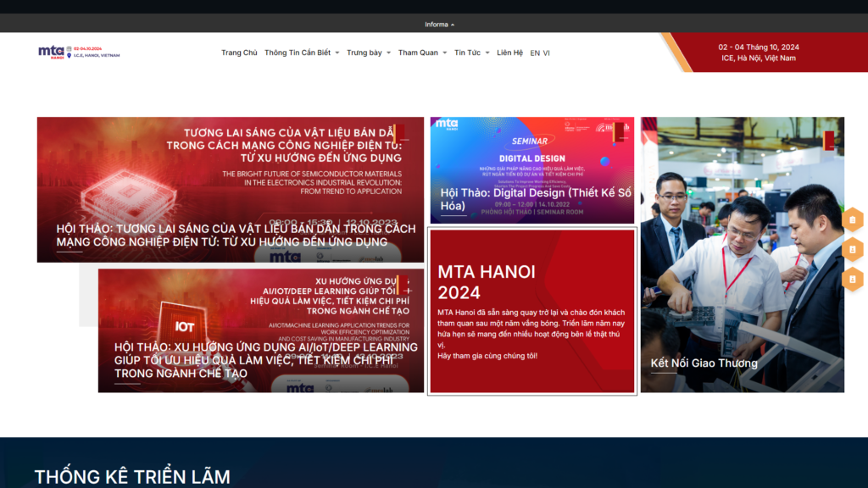Click the bottom orange hexagon badge icon
This screenshot has height=488, width=868.
click(x=853, y=280)
